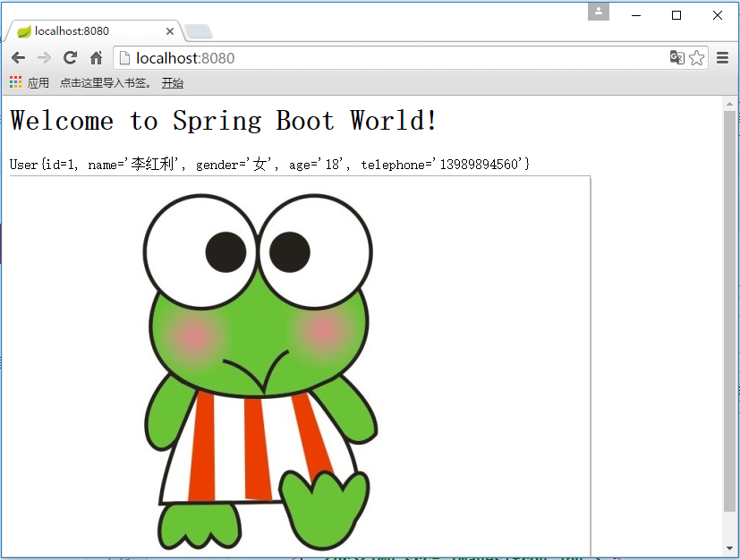740x560 pixels.
Task: Click the Welcome to Spring Boot World heading
Action: point(223,121)
